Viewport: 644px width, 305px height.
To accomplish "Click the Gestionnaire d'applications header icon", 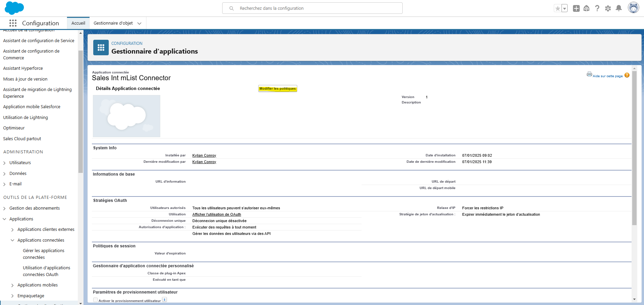I will pyautogui.click(x=101, y=48).
